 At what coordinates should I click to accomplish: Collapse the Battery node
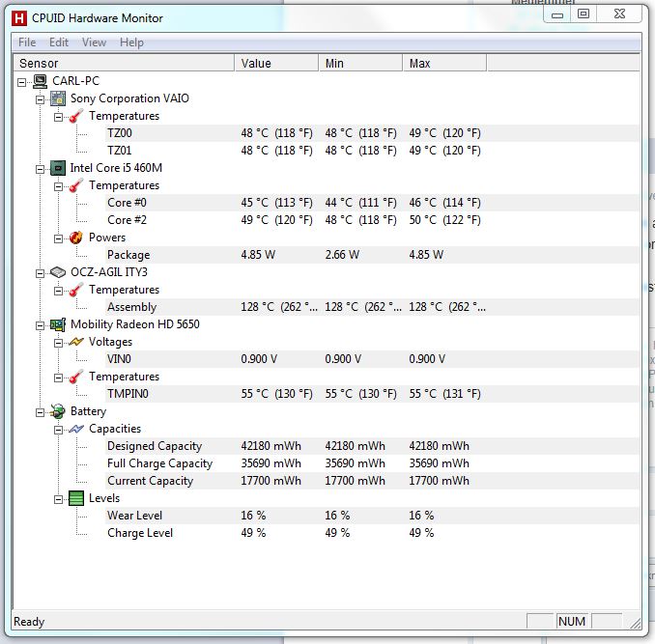click(41, 413)
